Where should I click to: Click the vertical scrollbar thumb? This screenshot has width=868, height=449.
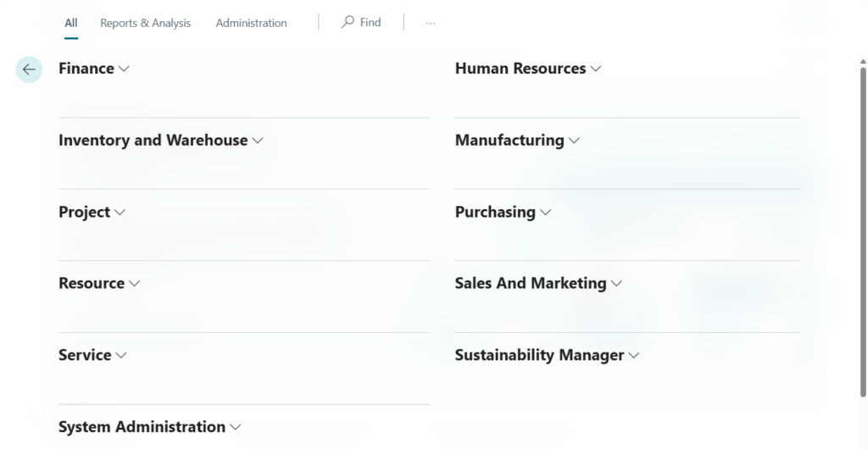pos(862,229)
